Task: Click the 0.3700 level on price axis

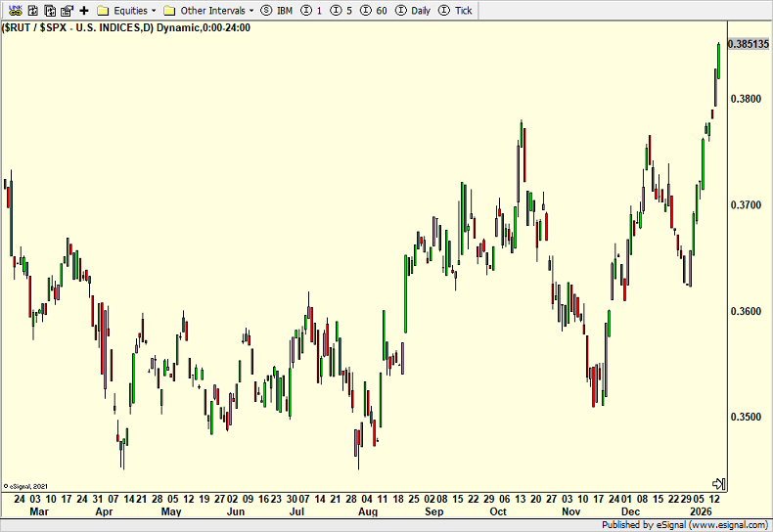Action: [x=745, y=205]
